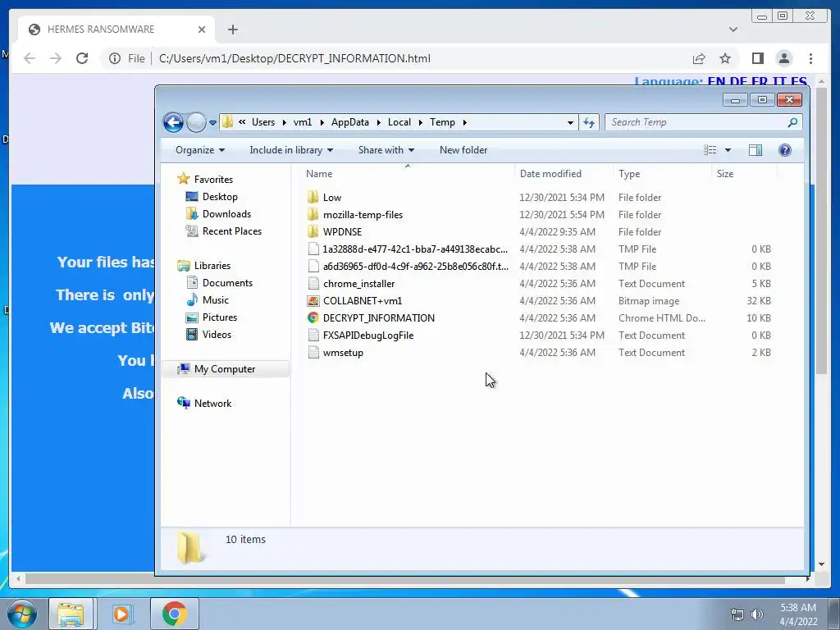Click the volume icon in the system tray
The height and width of the screenshot is (630, 840).
tap(757, 614)
